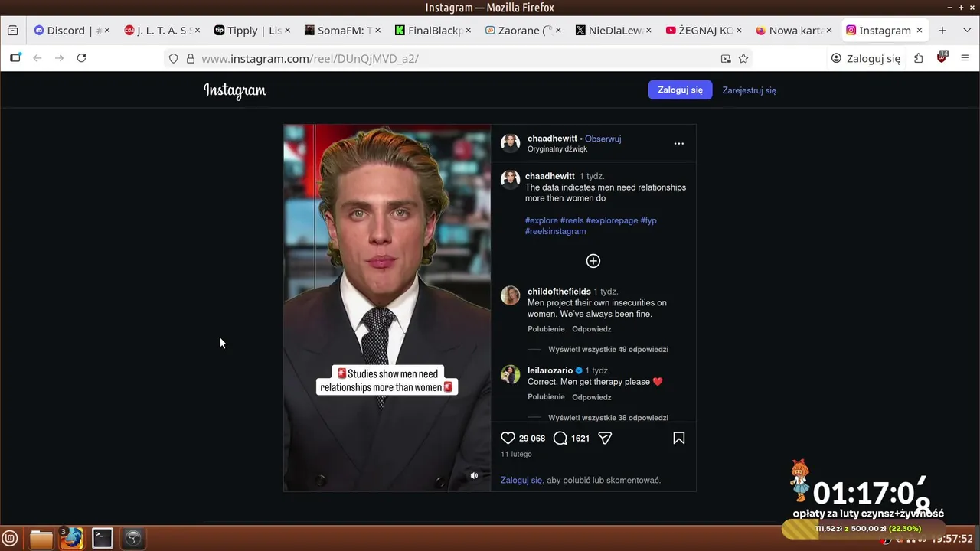
Task: Close the Discord tab
Action: pos(106,31)
